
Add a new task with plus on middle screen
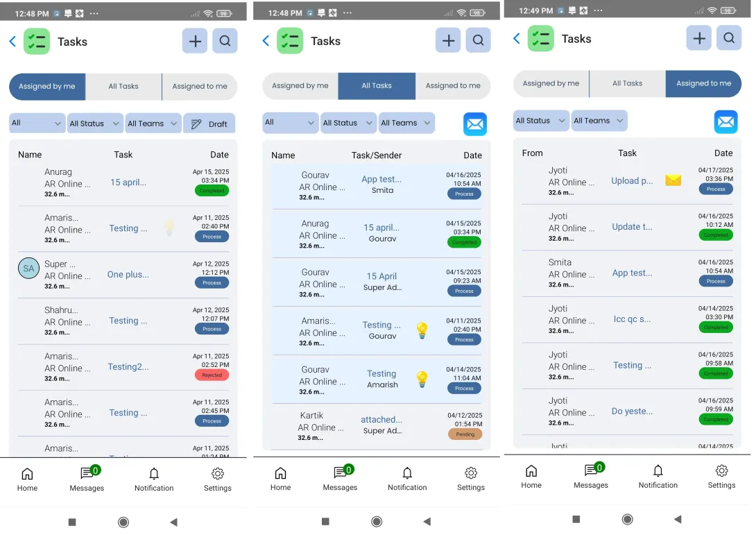click(x=448, y=40)
